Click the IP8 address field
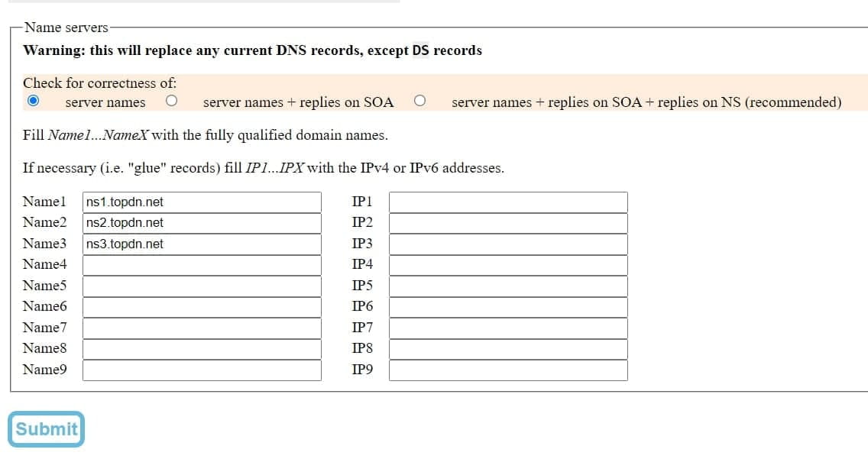Viewport: 868px width, 459px height. tap(508, 350)
